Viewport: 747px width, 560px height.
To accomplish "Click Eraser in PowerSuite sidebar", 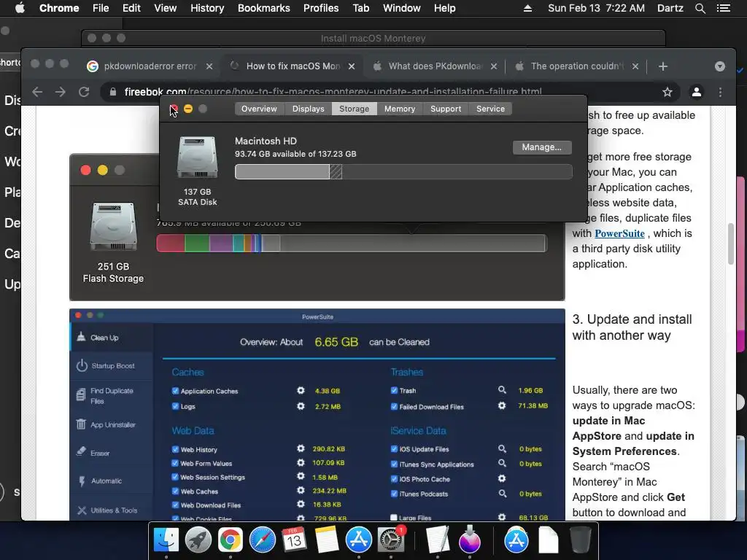I will pyautogui.click(x=112, y=453).
